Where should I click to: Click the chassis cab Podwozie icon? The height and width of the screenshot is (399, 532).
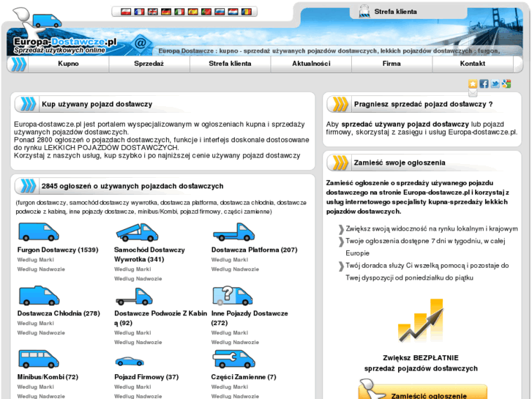(134, 297)
